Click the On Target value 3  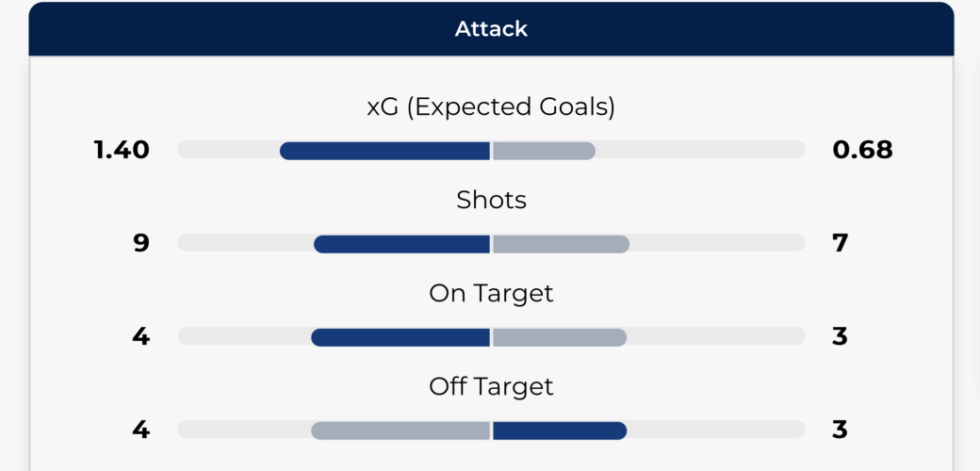point(841,336)
